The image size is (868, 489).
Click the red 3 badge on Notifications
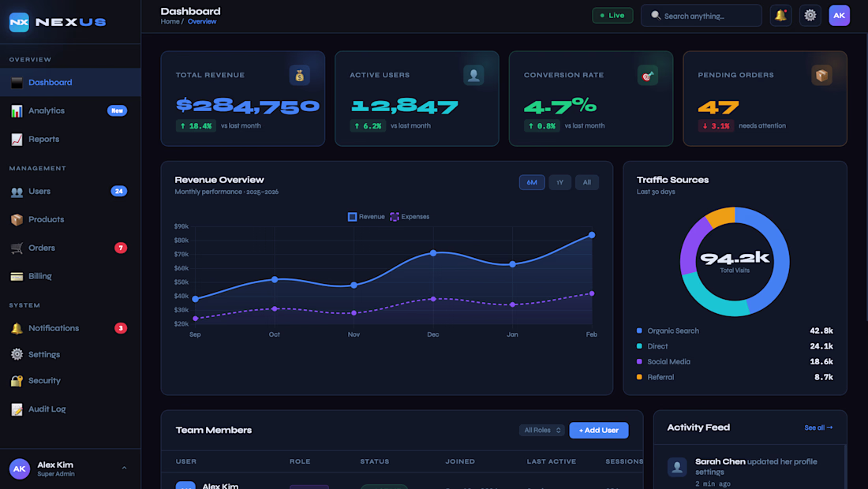coord(121,328)
